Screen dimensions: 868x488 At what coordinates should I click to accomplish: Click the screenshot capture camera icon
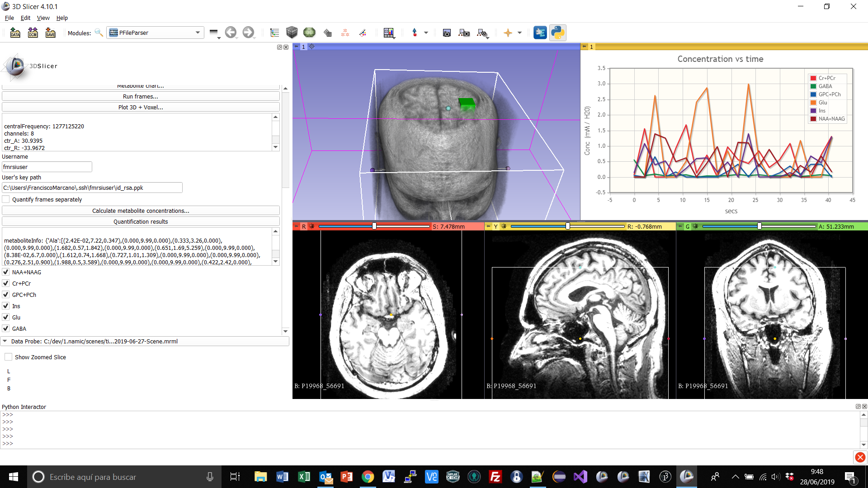447,33
